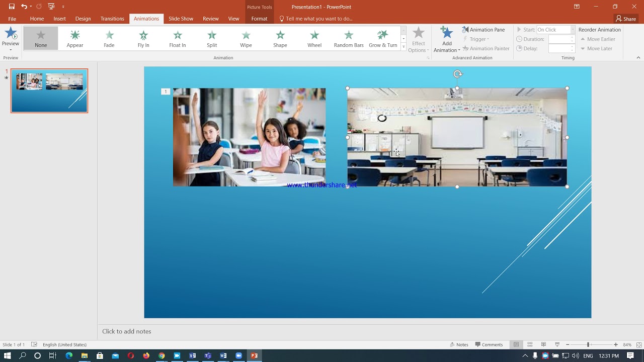Select the Wheel animation effect
The image size is (644, 362).
click(x=314, y=38)
